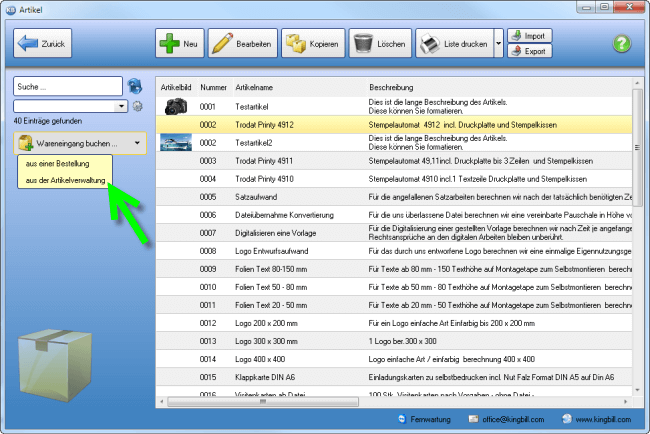The height and width of the screenshot is (434, 650).
Task: Copy article using Kopieren
Action: (x=313, y=43)
